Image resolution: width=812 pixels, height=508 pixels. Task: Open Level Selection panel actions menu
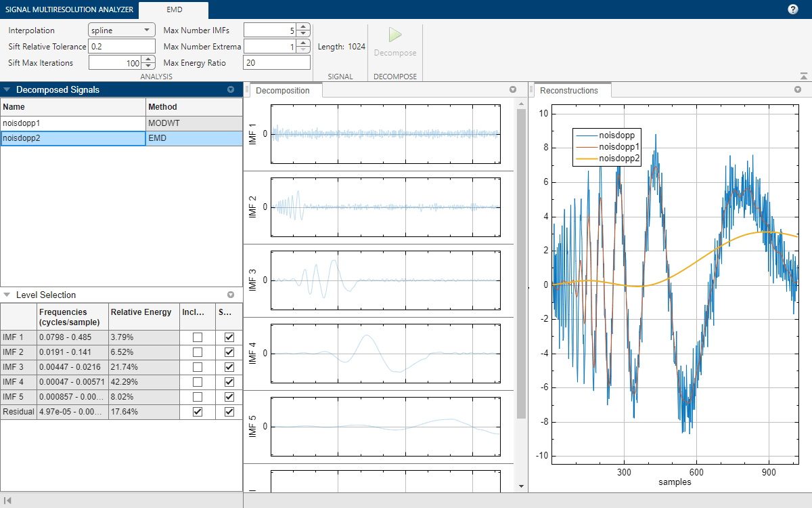231,295
